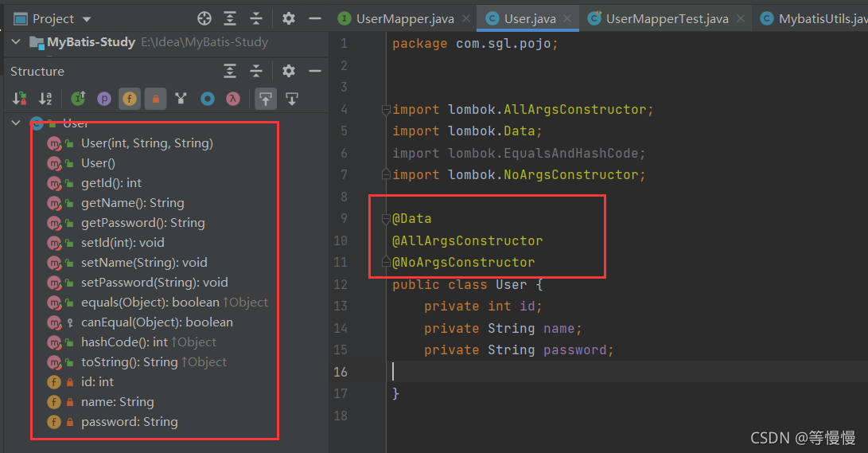The image size is (868, 453).
Task: Select getName(): String method
Action: [132, 203]
